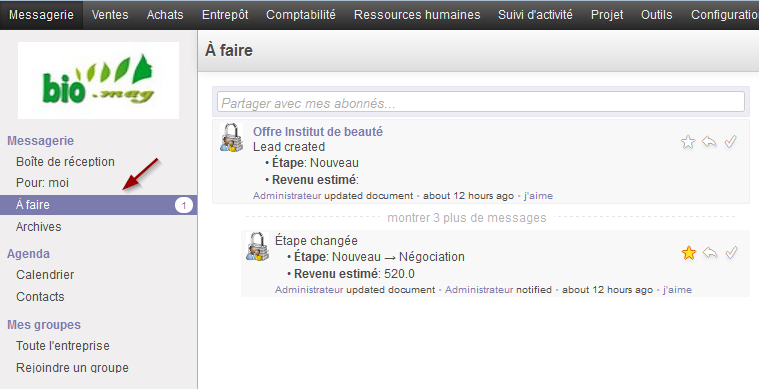Click avatar icon of Offre Institut message
Image resolution: width=759 pixels, height=389 pixels.
(232, 137)
